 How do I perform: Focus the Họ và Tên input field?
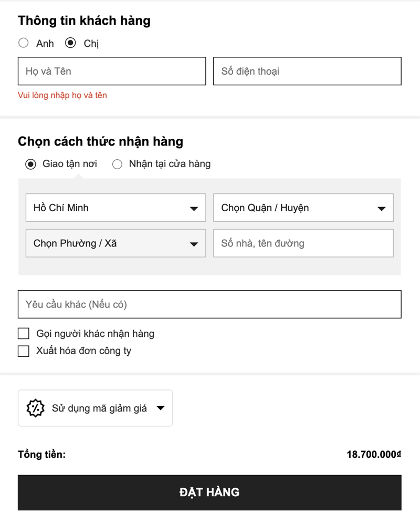pyautogui.click(x=112, y=71)
